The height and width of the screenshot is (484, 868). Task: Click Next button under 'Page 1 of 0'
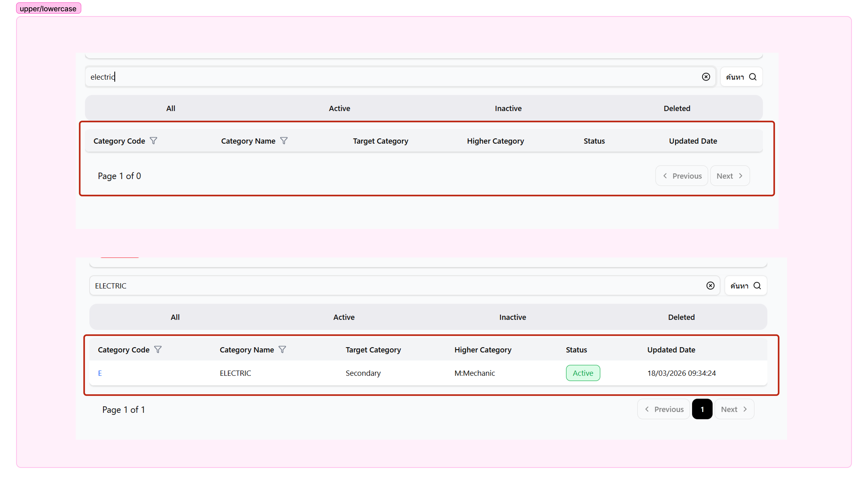pos(730,176)
